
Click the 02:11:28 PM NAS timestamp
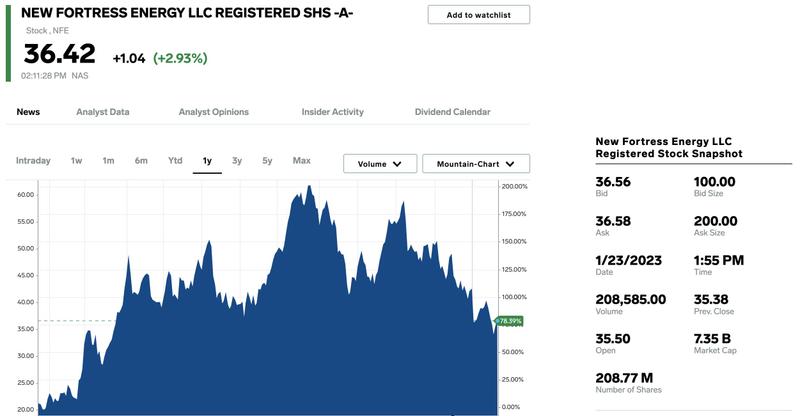(55, 76)
